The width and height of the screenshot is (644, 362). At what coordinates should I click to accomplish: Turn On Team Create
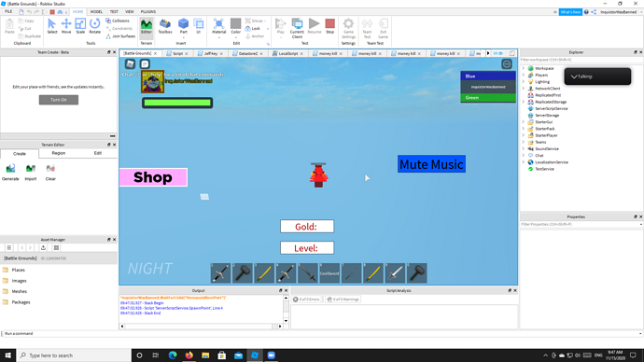(59, 100)
